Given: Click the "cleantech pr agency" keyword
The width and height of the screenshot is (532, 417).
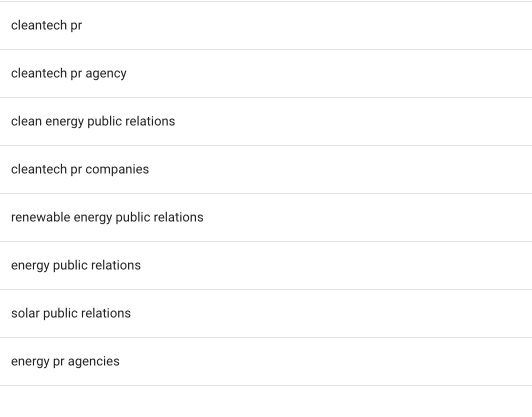Looking at the screenshot, I should [69, 73].
